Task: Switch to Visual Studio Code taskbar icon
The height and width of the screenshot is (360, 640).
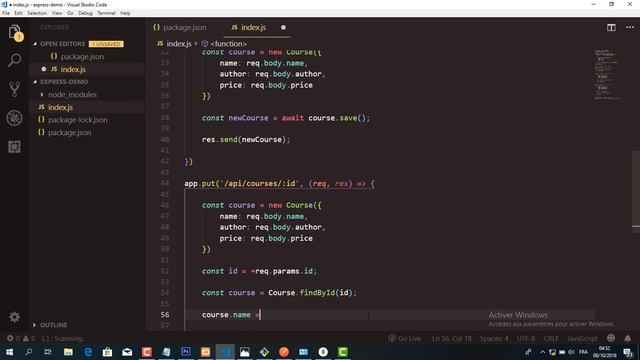Action: (x=225, y=352)
